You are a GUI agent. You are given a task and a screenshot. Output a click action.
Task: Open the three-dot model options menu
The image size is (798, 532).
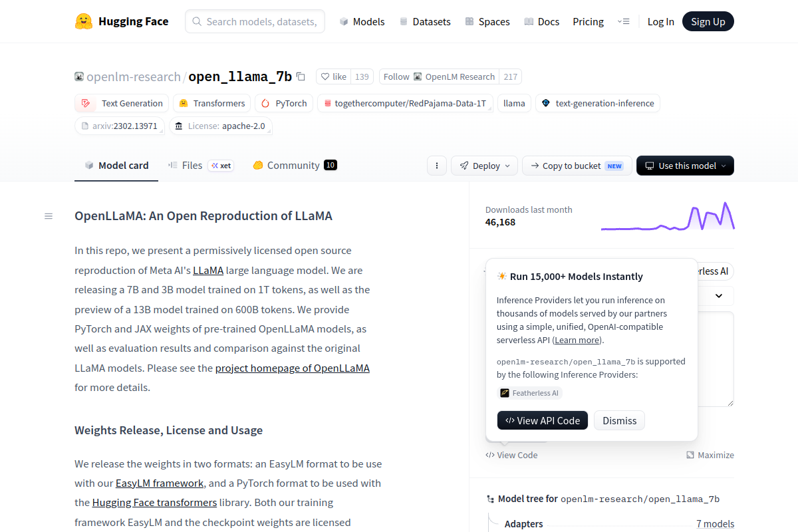[x=436, y=166]
